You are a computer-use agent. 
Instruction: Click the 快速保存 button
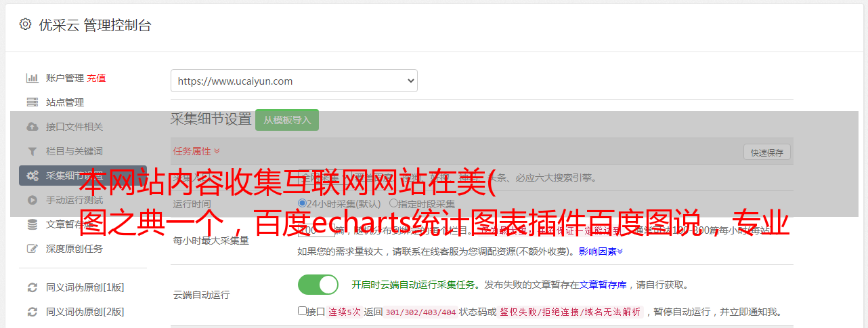coord(767,152)
